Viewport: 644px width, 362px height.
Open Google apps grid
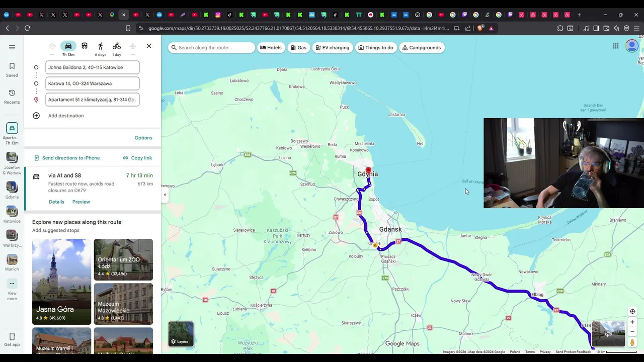pyautogui.click(x=616, y=46)
